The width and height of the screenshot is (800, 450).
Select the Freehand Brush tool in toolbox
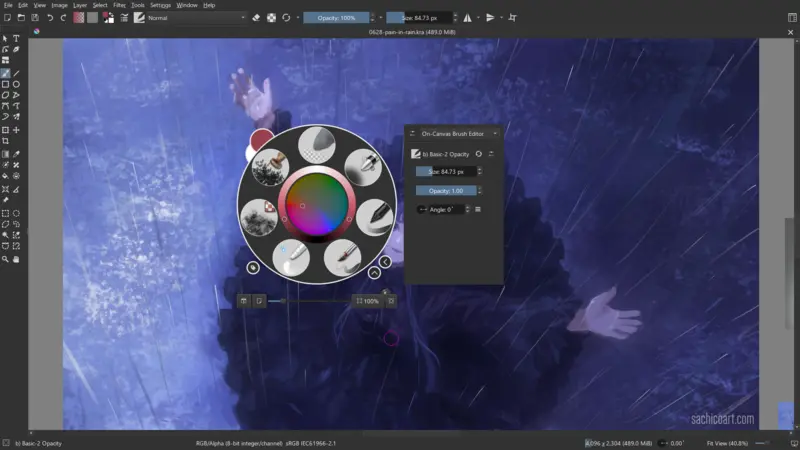point(6,73)
